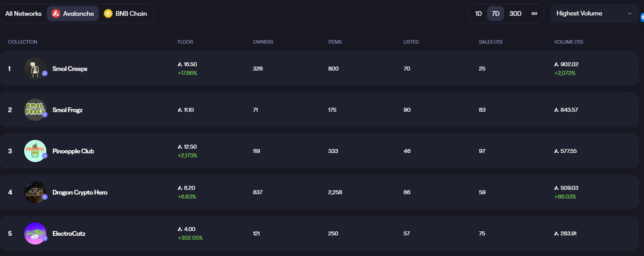Open the Smol Frogz collection name link
The height and width of the screenshot is (256, 644).
(67, 110)
